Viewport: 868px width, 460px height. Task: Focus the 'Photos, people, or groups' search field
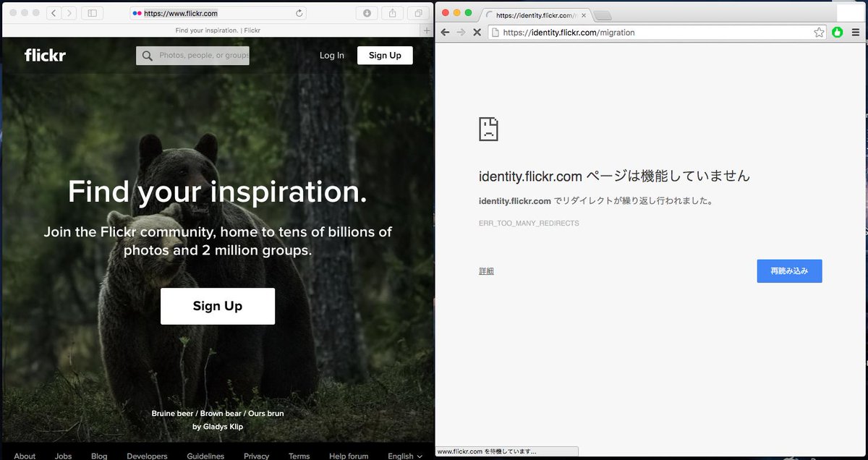coord(192,56)
